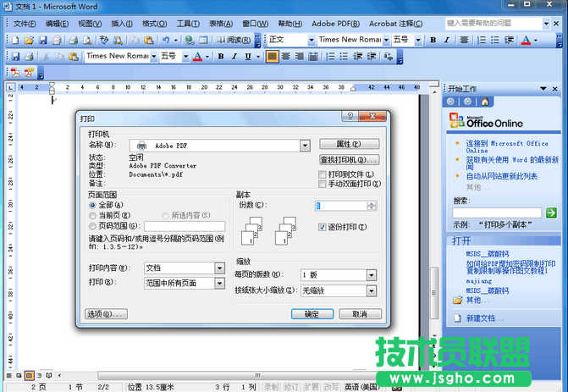Open the 打印内容 dropdown showing 文档
The height and width of the screenshot is (392, 568).
click(219, 268)
